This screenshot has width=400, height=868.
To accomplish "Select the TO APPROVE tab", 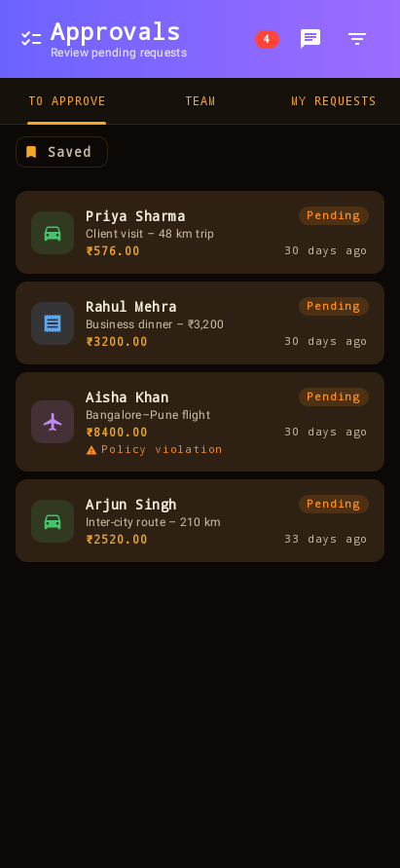I will 67,101.
